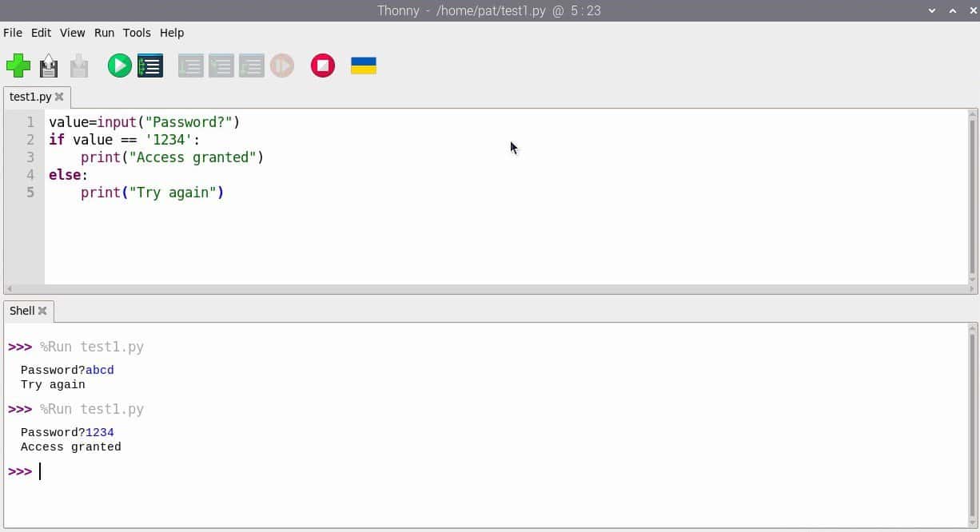Save the script via the floppy disk icon

(x=79, y=66)
